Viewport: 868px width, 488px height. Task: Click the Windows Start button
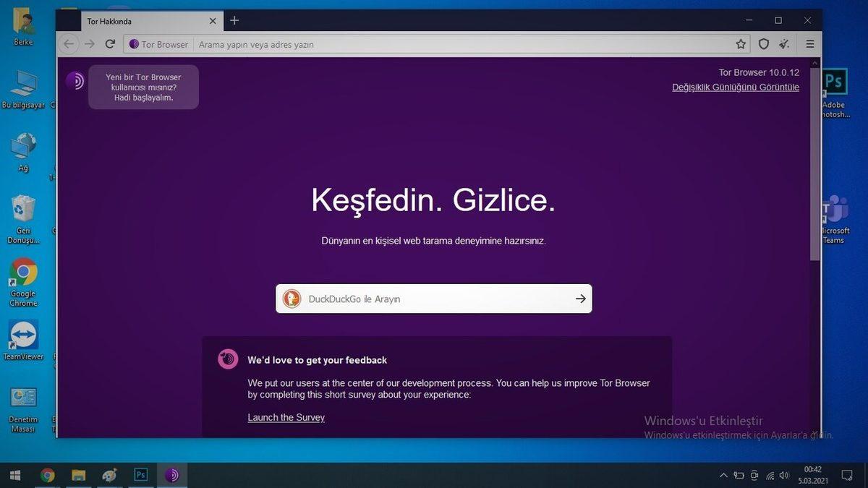(14, 475)
